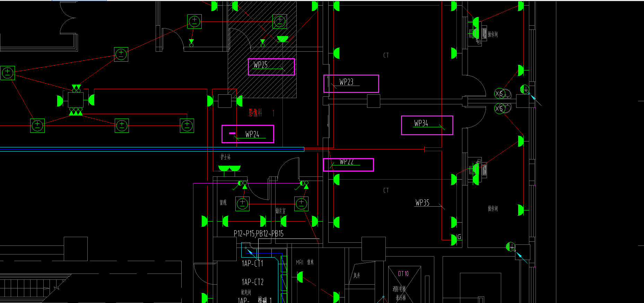This screenshot has height=303, width=644.
Task: Click the G label beside the socket
Action: pyautogui.click(x=459, y=237)
